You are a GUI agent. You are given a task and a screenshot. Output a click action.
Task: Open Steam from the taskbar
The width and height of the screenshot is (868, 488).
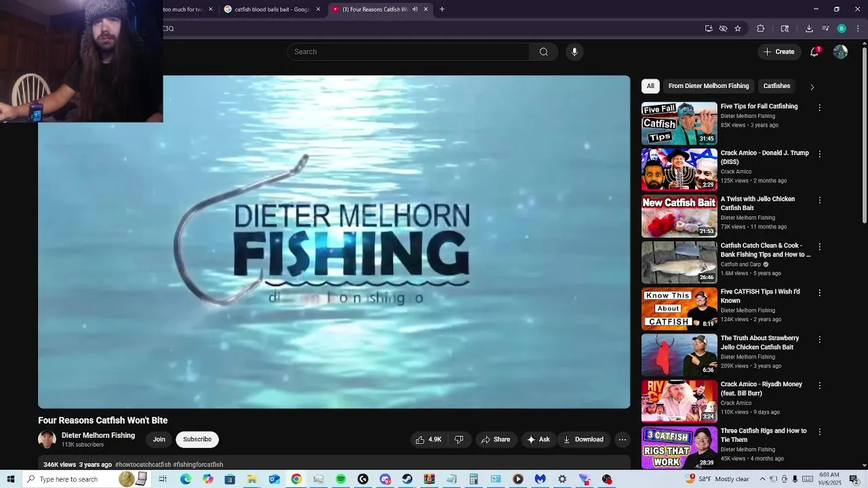click(407, 479)
